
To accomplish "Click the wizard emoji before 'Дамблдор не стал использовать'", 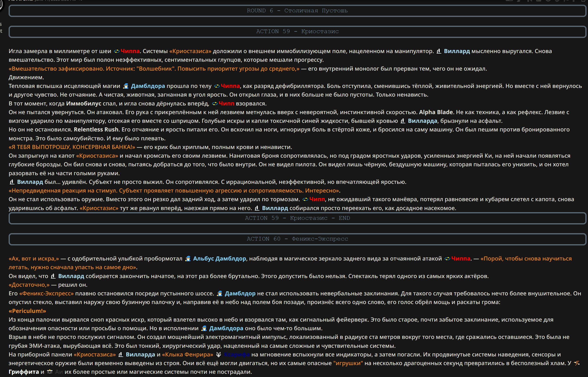I will pyautogui.click(x=220, y=293).
